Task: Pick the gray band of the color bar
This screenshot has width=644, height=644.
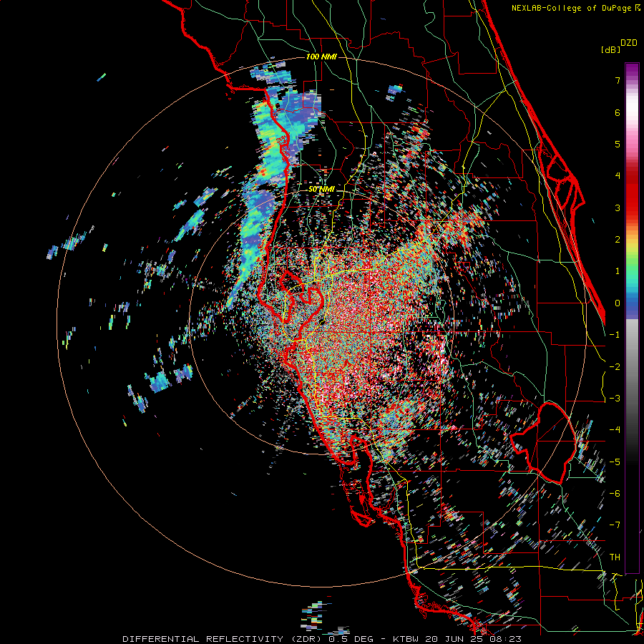Action: (632, 361)
